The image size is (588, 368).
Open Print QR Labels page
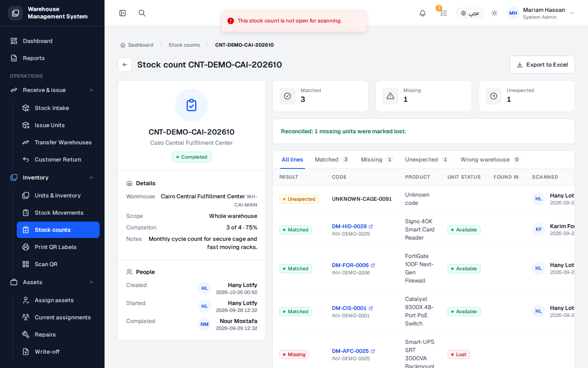[58, 247]
